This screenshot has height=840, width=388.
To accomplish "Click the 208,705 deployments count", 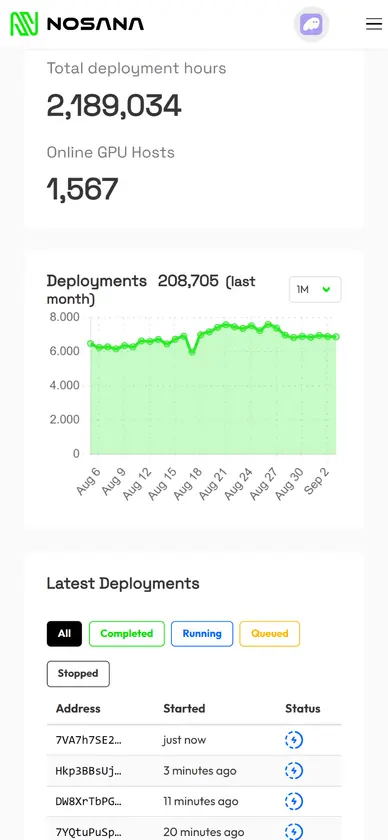I will click(x=188, y=281).
